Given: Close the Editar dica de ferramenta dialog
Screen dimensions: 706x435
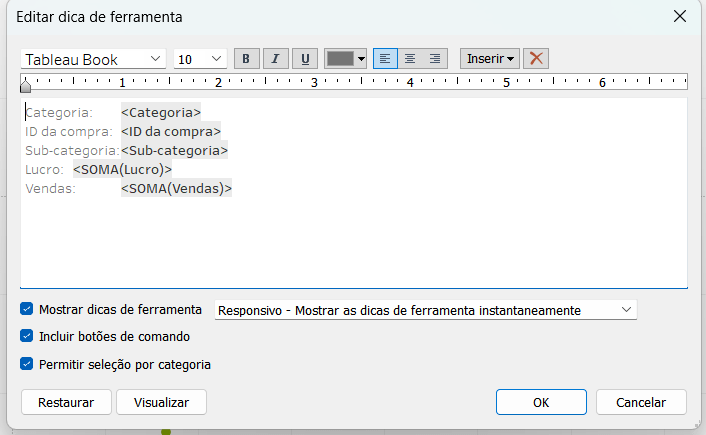Looking at the screenshot, I should pos(680,17).
